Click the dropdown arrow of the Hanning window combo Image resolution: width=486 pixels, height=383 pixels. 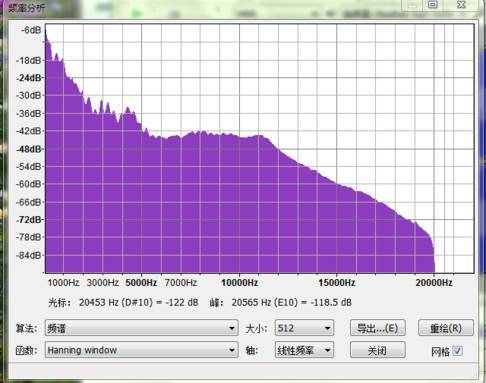(232, 350)
